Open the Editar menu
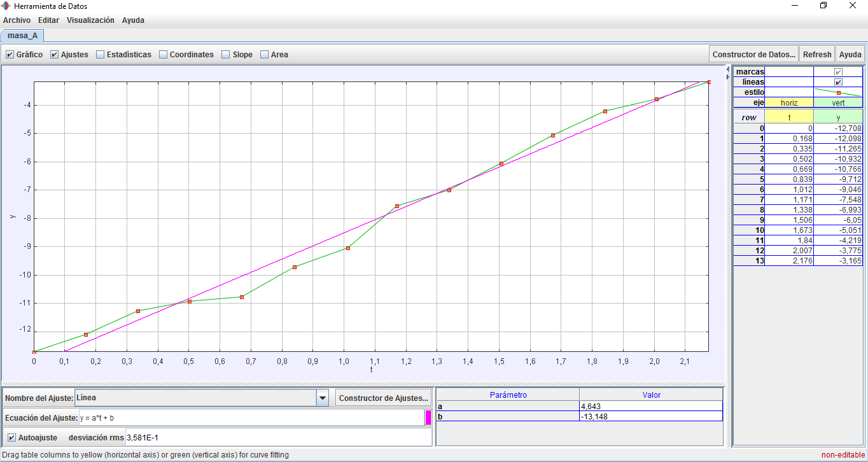Screen dimensions: 868x462 click(48, 20)
